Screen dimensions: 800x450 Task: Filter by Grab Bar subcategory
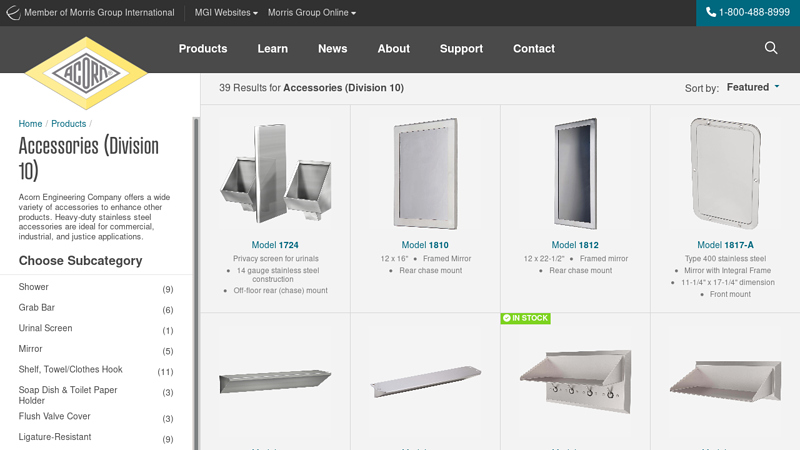(x=96, y=308)
